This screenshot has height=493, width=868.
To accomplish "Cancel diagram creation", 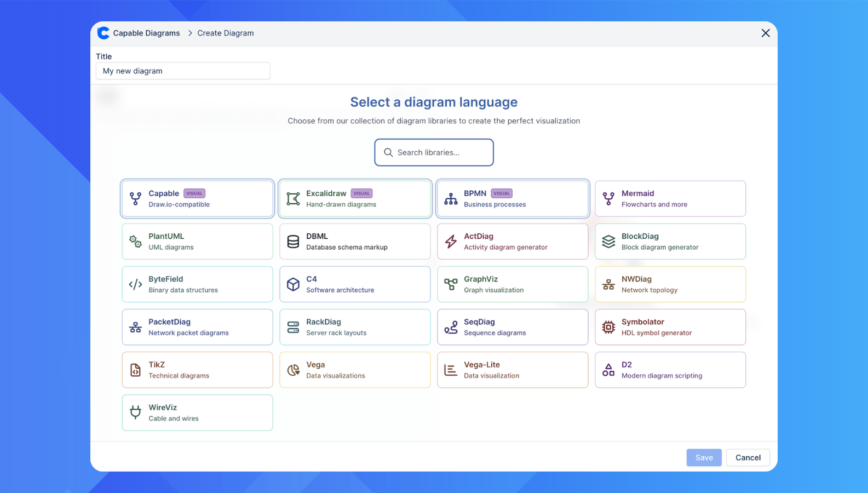I will tap(748, 457).
